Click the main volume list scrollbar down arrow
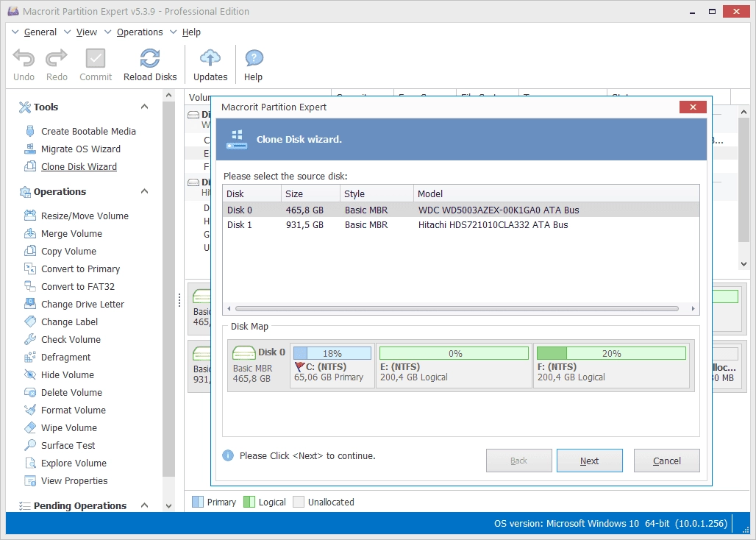The height and width of the screenshot is (540, 756). click(x=744, y=263)
